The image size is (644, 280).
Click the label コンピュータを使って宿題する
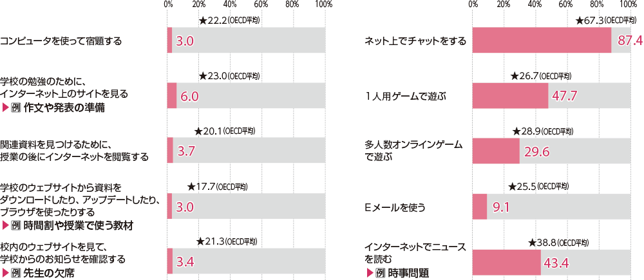(x=61, y=41)
